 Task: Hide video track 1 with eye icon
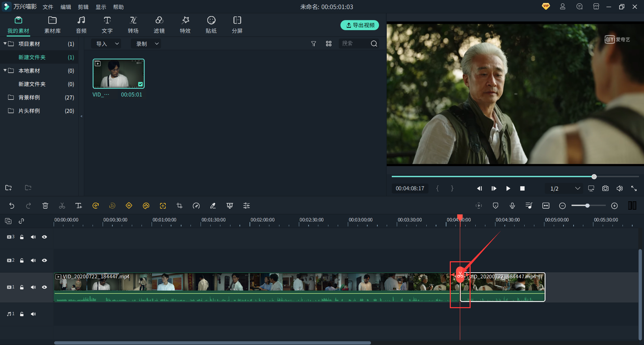44,287
